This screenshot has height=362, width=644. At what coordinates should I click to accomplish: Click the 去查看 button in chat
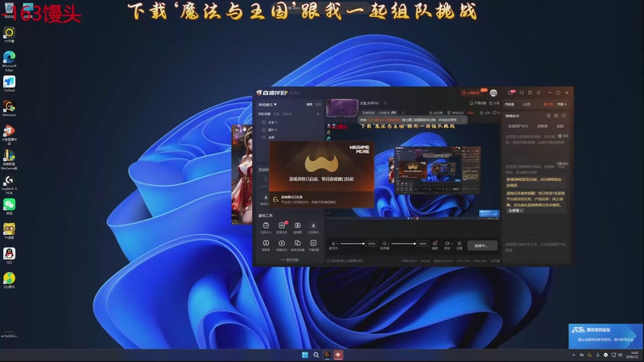click(x=515, y=211)
